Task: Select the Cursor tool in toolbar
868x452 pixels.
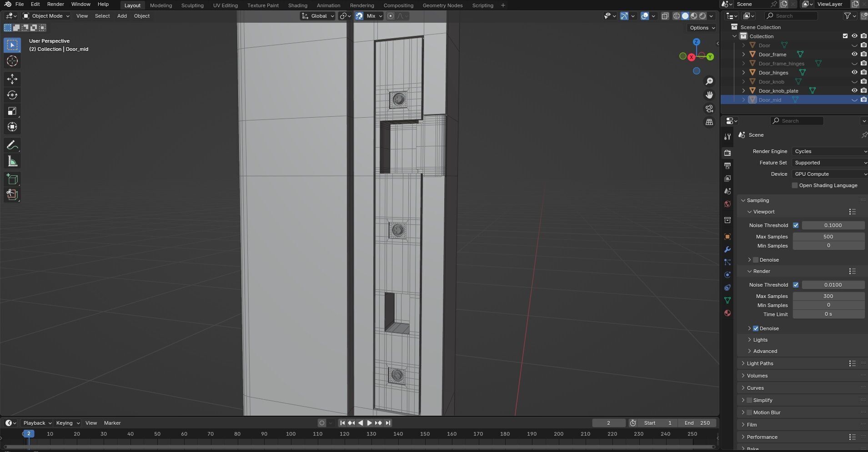Action: tap(12, 61)
